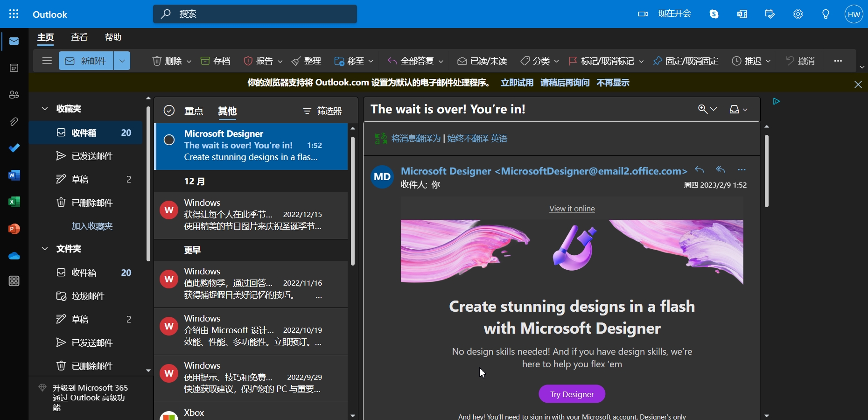Open the ribbon overflow ellipsis menu
Screen dimensions: 868x420
tap(838, 61)
